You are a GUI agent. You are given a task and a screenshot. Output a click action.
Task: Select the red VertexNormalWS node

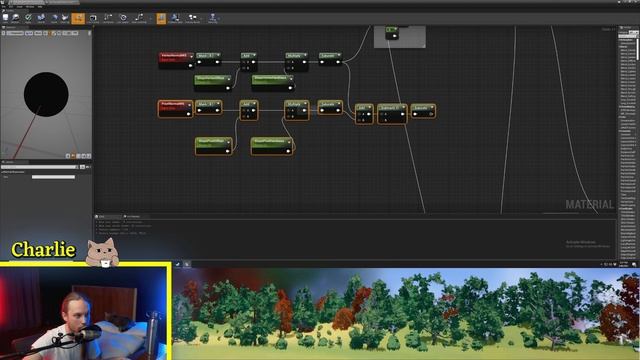coord(176,60)
